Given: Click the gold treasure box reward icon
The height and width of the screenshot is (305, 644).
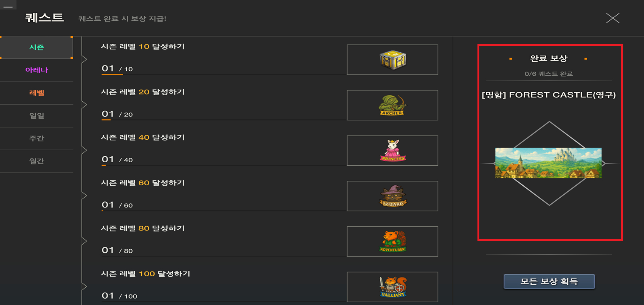Looking at the screenshot, I should click(392, 60).
